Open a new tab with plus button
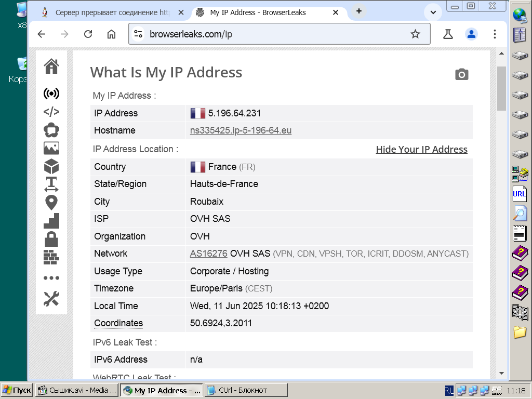Viewport: 532px width, 399px height. (x=358, y=11)
